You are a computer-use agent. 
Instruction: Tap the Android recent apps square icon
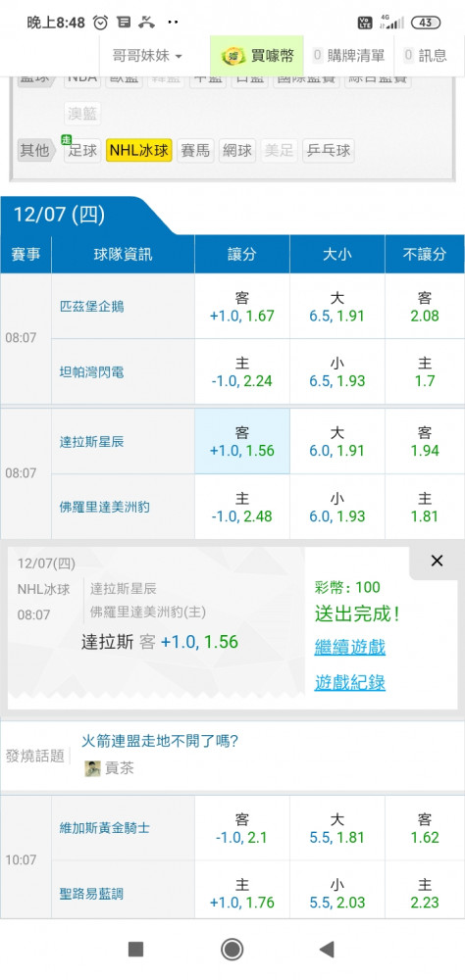click(x=135, y=950)
